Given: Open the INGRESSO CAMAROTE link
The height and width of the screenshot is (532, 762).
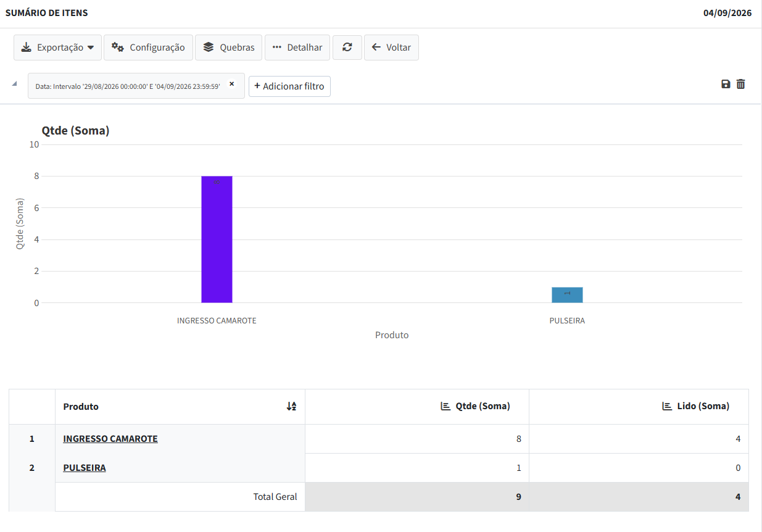Looking at the screenshot, I should tap(110, 439).
